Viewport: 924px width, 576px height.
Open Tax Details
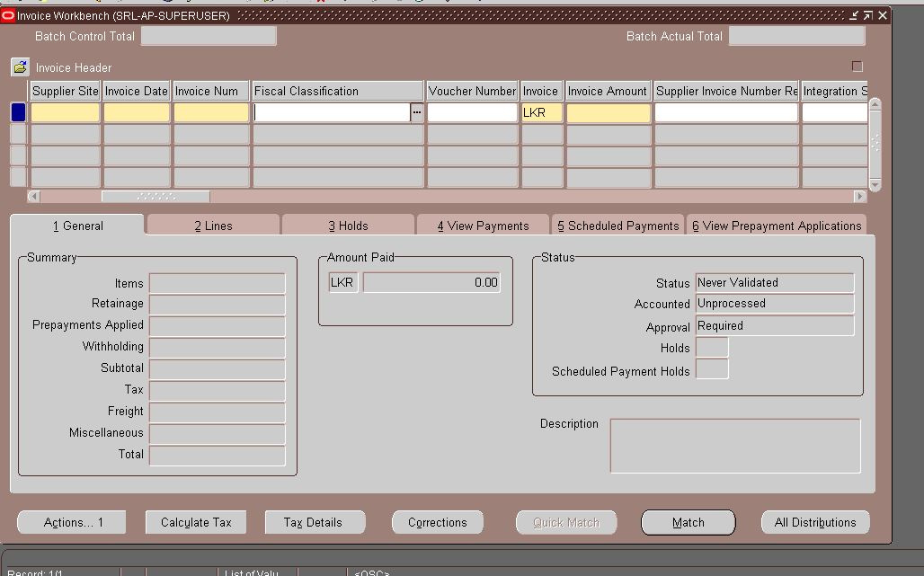[x=314, y=522]
